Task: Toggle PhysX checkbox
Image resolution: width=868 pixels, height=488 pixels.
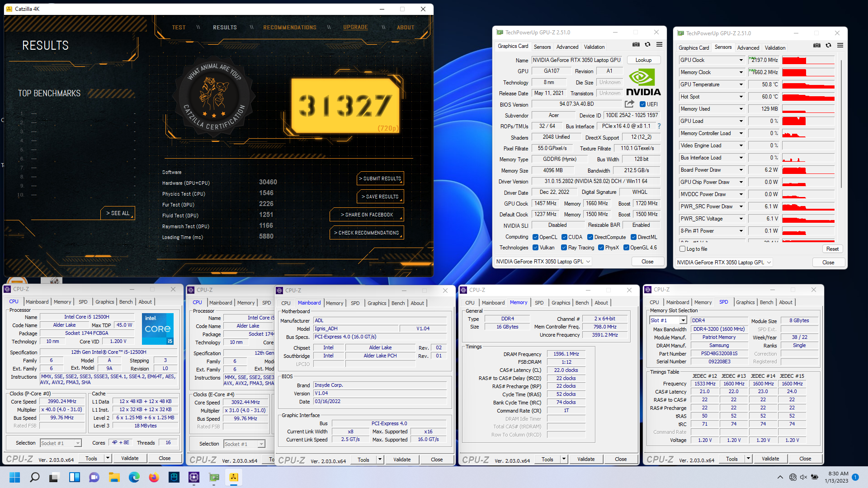Action: coord(601,248)
